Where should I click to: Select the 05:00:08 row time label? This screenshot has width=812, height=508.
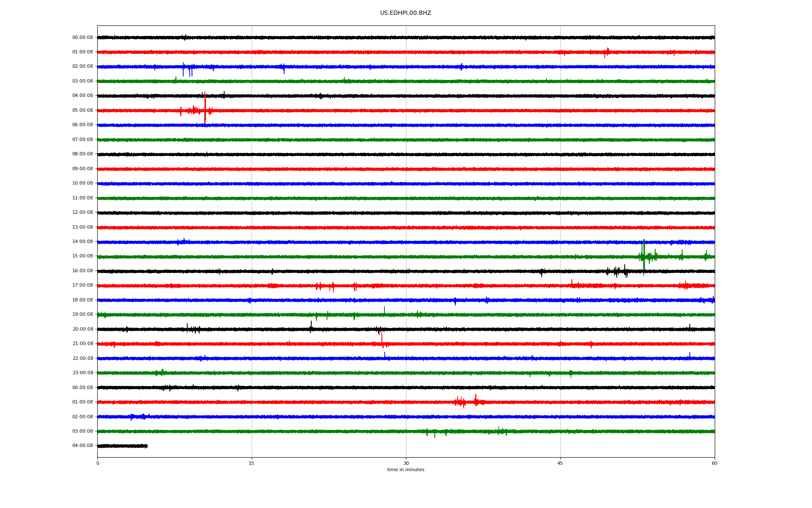(x=82, y=110)
